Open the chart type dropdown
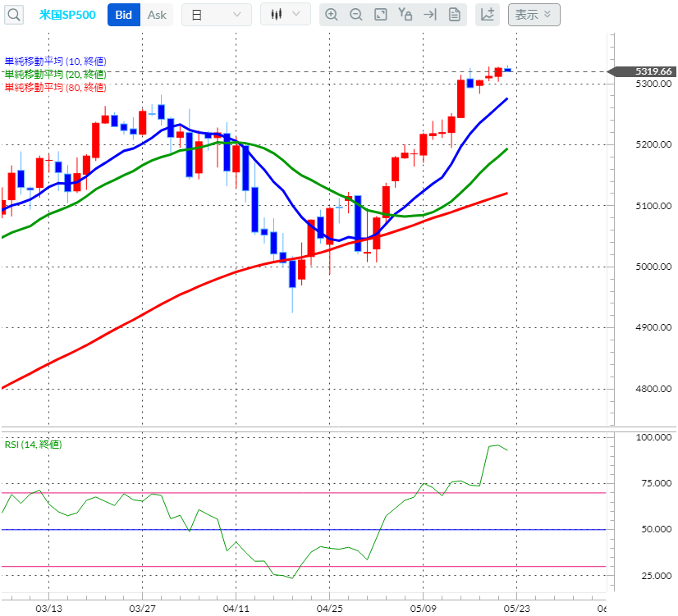This screenshot has height=616, width=678. [x=285, y=15]
